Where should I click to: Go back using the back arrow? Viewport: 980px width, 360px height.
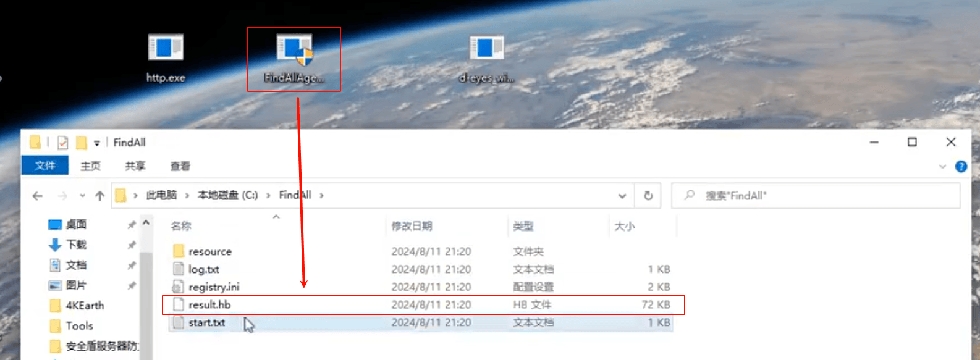[38, 196]
